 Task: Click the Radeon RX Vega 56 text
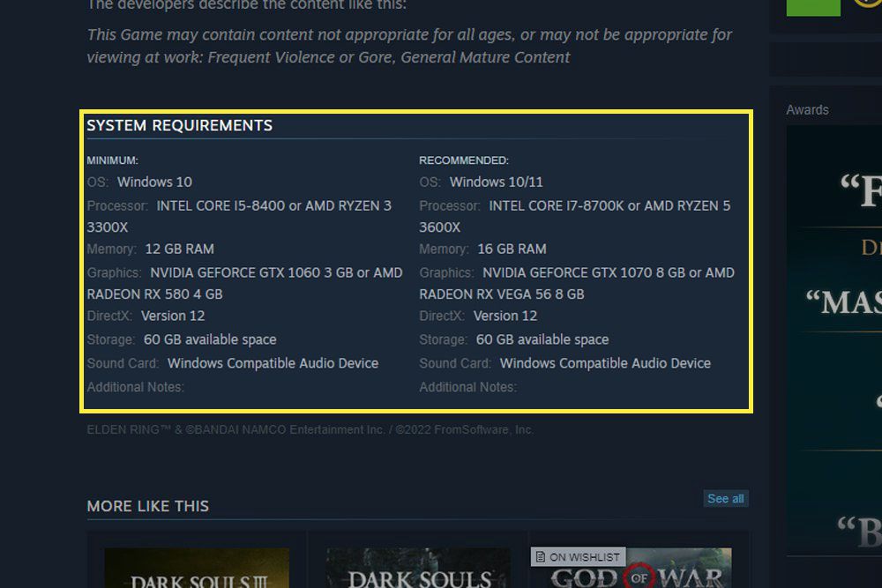click(x=502, y=294)
